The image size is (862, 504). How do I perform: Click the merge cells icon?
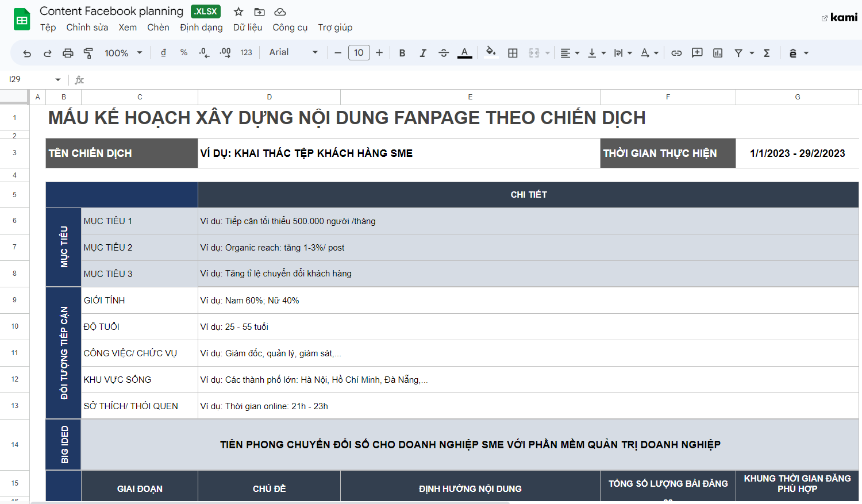[x=534, y=53]
